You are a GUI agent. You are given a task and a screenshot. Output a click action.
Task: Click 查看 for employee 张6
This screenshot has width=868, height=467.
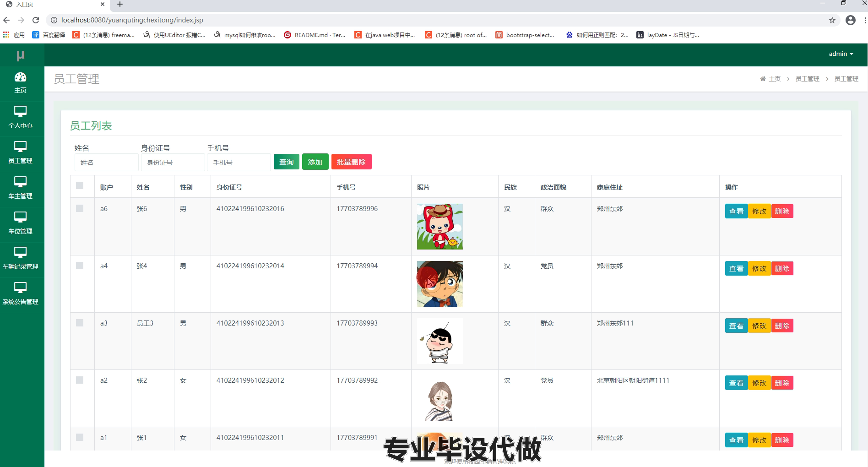click(737, 211)
